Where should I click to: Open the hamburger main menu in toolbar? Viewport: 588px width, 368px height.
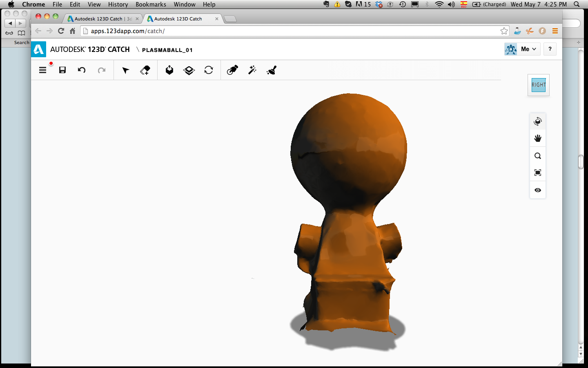point(42,70)
